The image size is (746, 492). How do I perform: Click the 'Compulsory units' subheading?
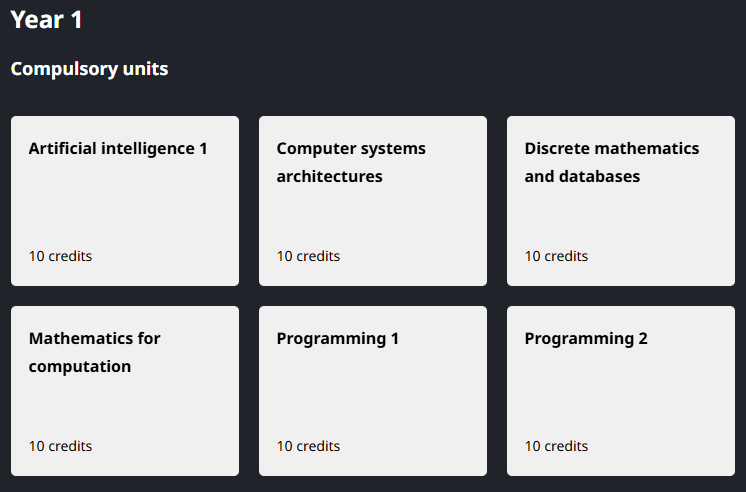(89, 69)
